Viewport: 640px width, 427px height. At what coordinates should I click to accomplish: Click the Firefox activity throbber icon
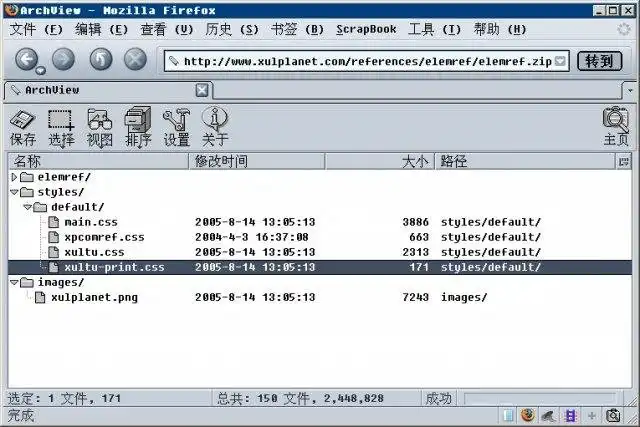tap(623, 29)
